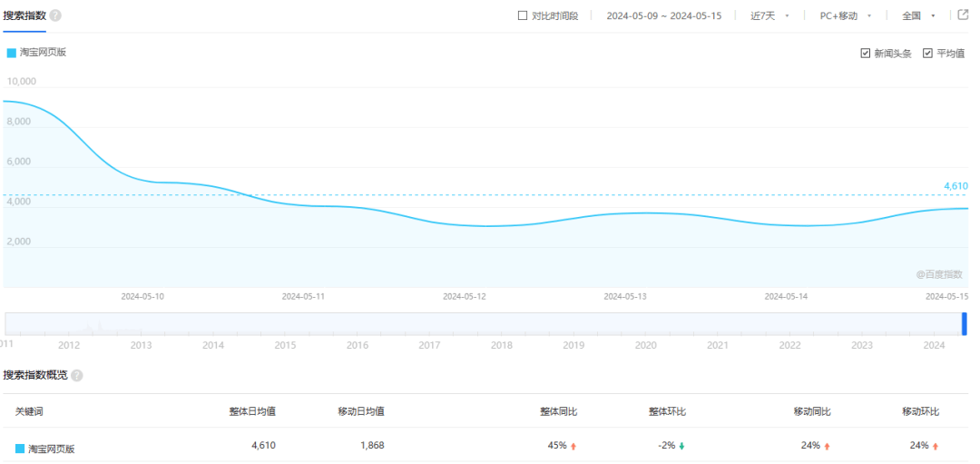This screenshot has height=464, width=980.
Task: Click the up arrow beside 移动同比 24%
Action: [x=827, y=447]
